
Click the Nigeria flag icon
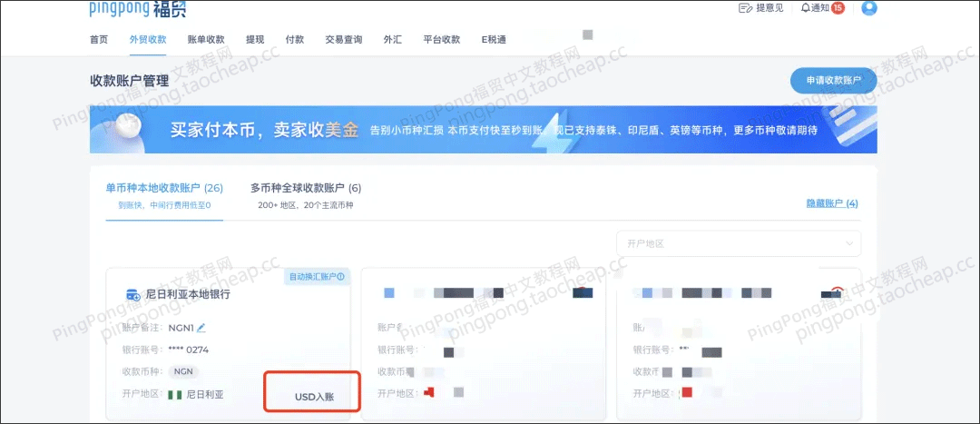click(175, 394)
